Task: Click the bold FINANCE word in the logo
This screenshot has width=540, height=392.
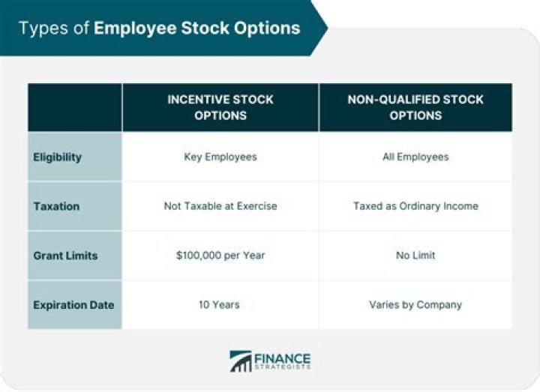Action: pyautogui.click(x=282, y=358)
